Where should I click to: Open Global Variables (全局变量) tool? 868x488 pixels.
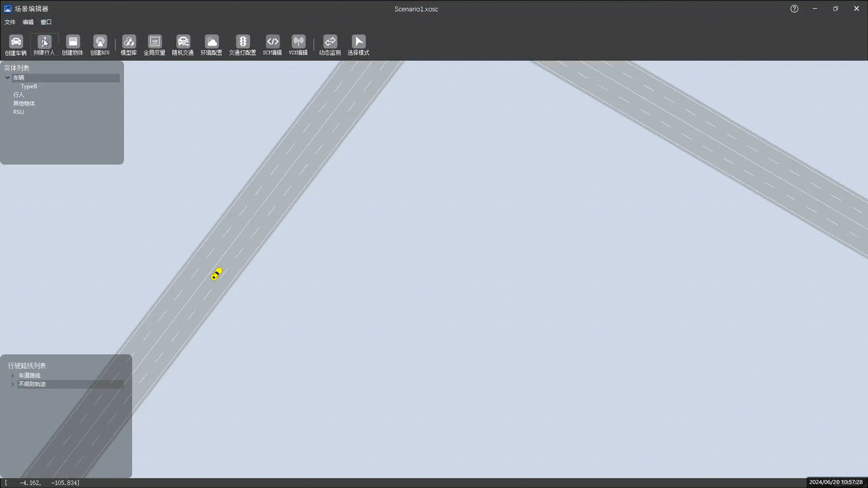[155, 42]
